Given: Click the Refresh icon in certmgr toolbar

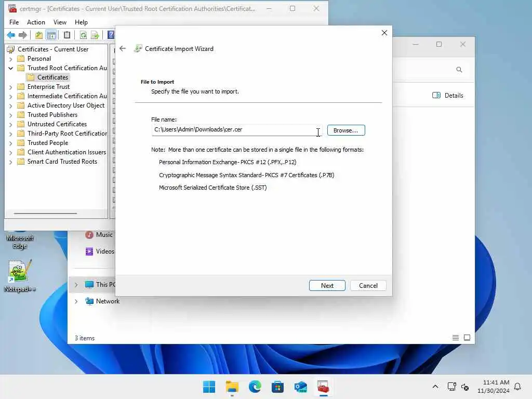Looking at the screenshot, I should (83, 35).
